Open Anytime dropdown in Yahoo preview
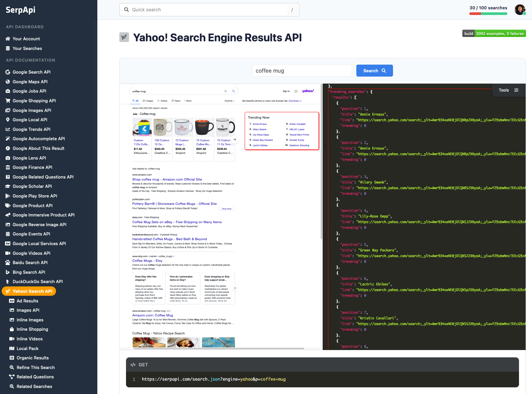 [230, 101]
